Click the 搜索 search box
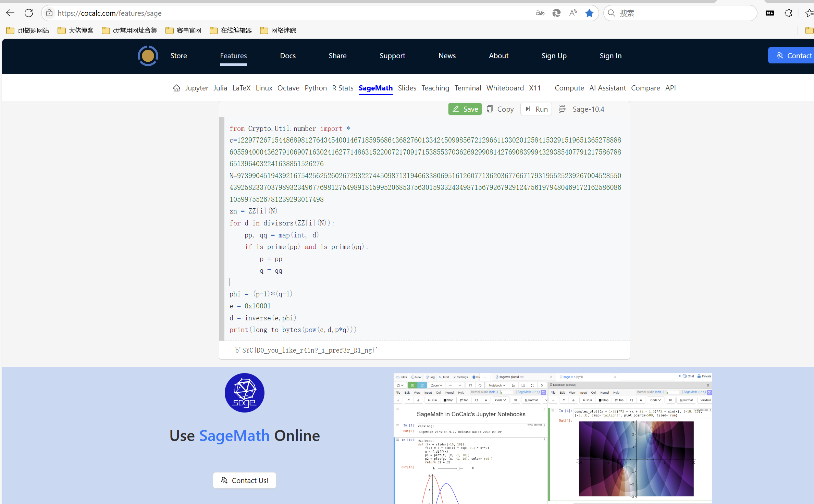This screenshot has height=504, width=814. coord(680,13)
